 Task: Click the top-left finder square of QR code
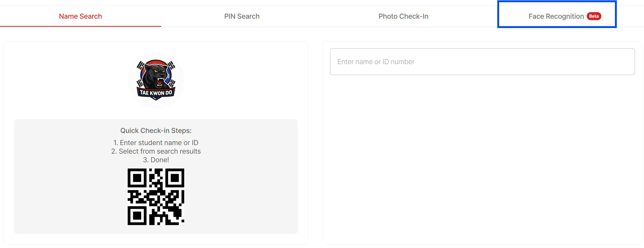[x=137, y=178]
